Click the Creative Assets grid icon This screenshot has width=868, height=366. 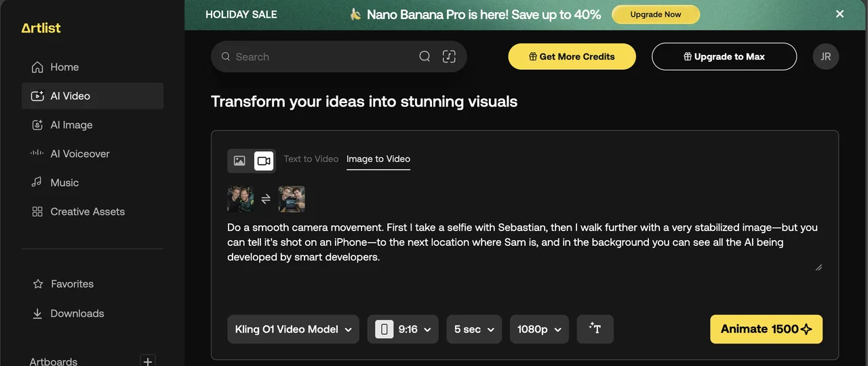point(37,211)
